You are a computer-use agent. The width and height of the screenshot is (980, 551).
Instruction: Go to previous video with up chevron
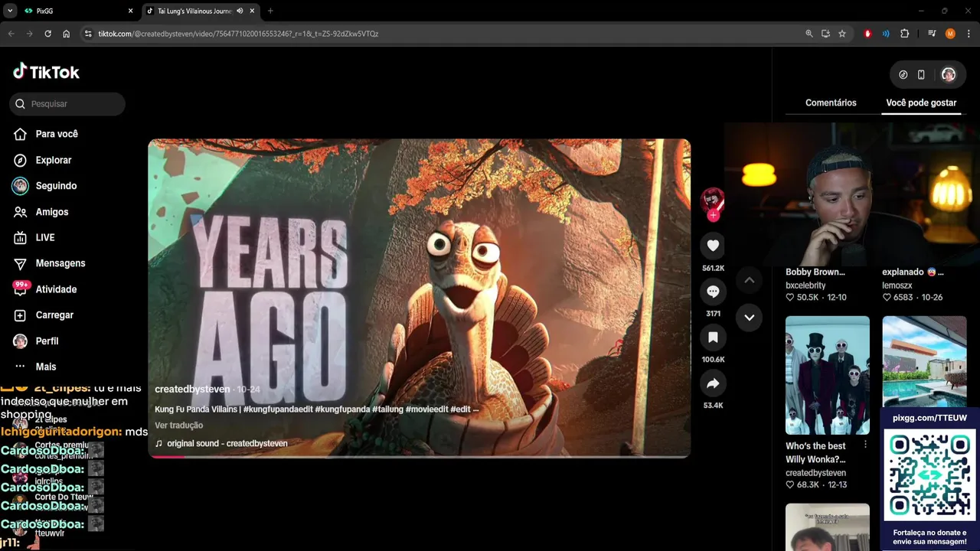[x=749, y=280]
